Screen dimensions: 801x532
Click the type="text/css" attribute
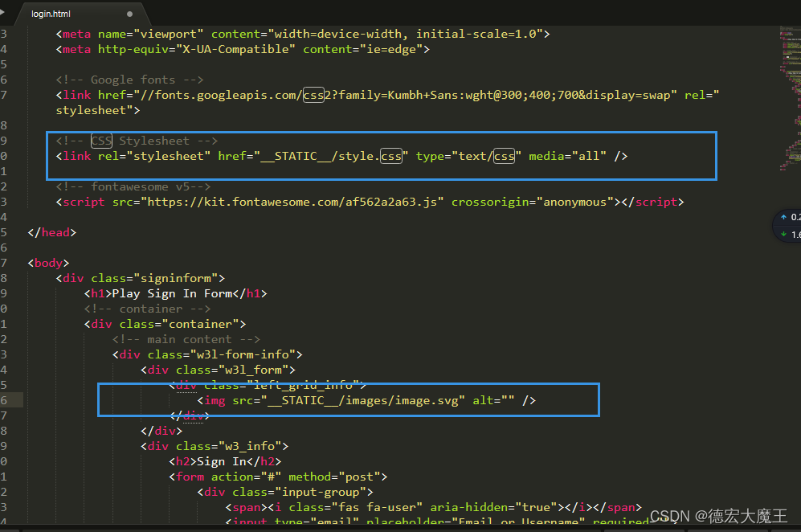(468, 157)
